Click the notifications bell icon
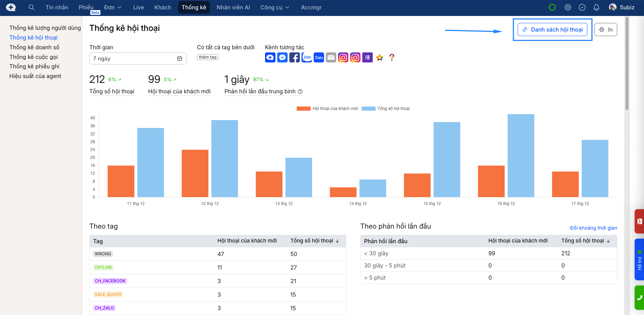This screenshot has height=315, width=644. tap(596, 7)
